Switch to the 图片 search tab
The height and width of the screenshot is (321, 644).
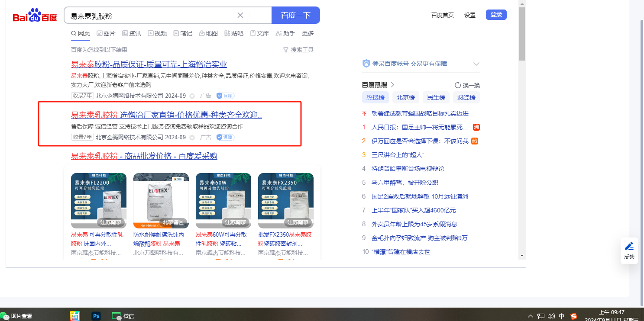pos(106,33)
